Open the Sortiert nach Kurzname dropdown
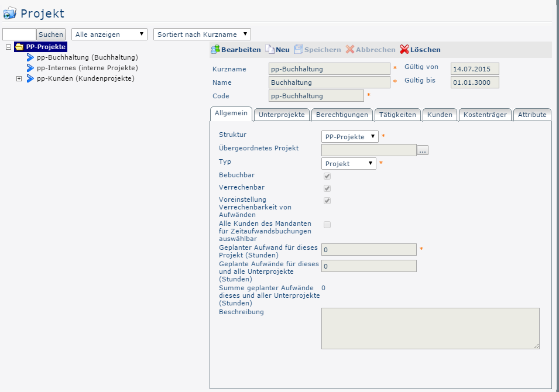Screen dimensions: 559x392 point(202,35)
